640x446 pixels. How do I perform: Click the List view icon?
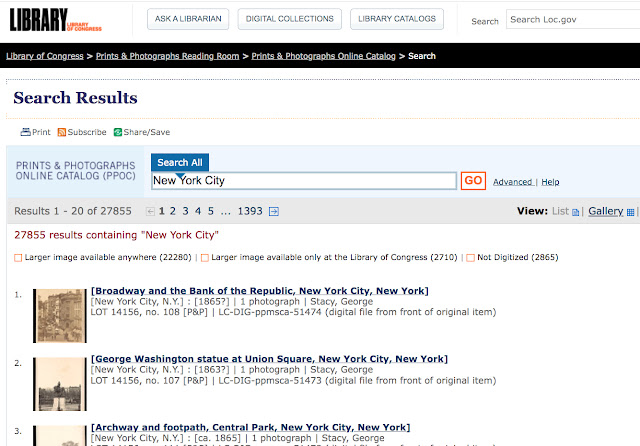click(576, 212)
